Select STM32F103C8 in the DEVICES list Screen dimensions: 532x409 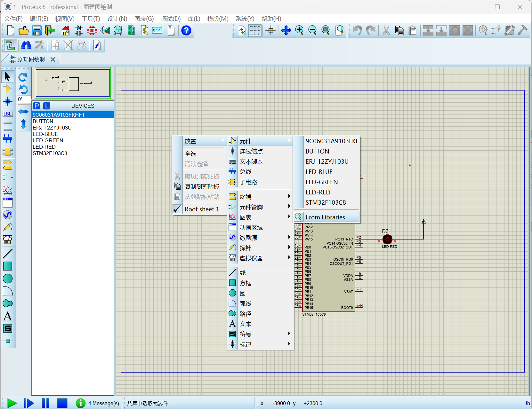[73, 153]
